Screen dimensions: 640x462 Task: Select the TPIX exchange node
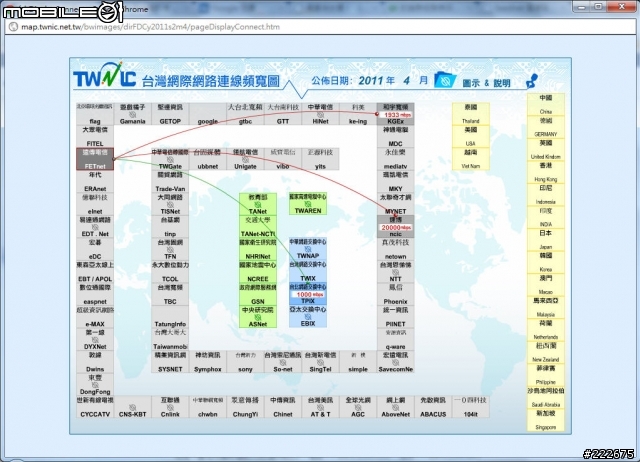pyautogui.click(x=308, y=293)
